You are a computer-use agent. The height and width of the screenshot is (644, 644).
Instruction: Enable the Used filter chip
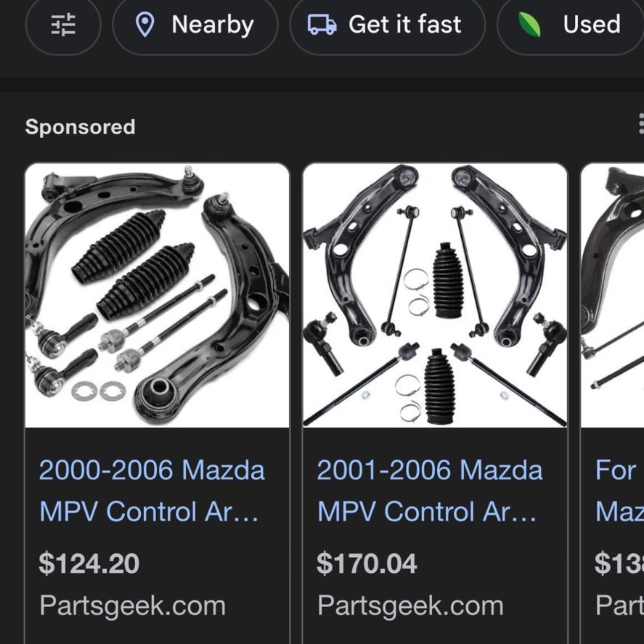571,25
